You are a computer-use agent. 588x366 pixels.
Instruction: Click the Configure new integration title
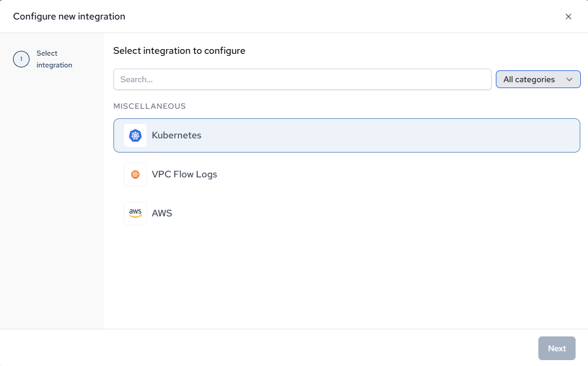pos(69,17)
